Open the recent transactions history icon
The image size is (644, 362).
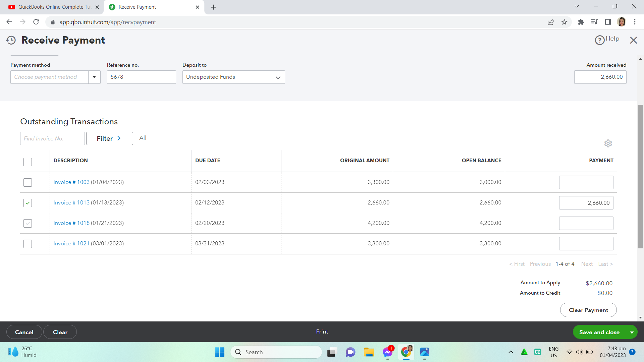tap(11, 40)
